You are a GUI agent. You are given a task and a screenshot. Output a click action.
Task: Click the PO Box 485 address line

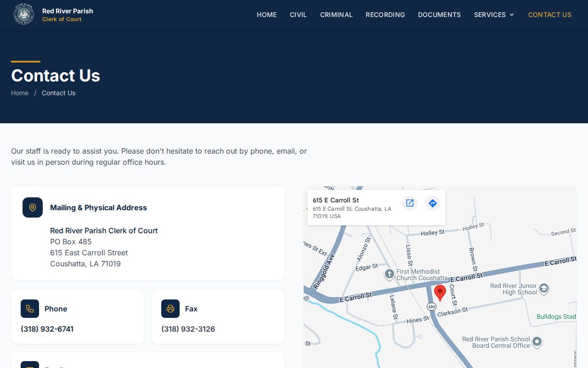pyautogui.click(x=71, y=241)
